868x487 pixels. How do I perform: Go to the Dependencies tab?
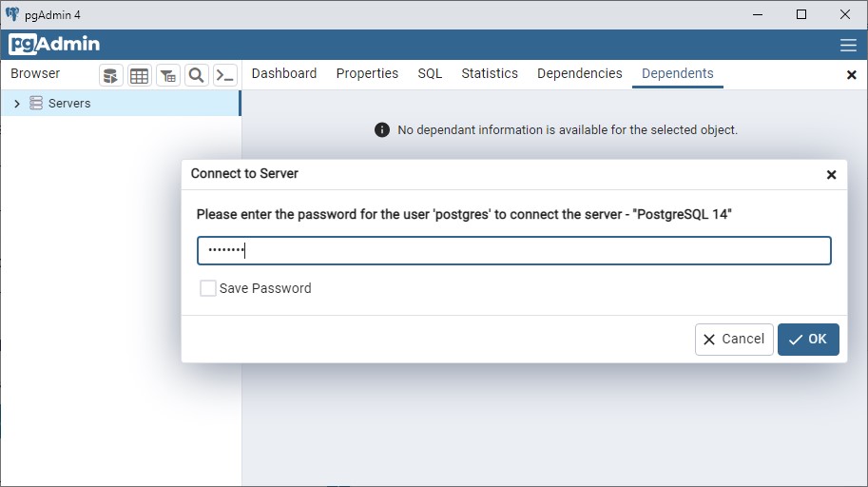pyautogui.click(x=579, y=73)
